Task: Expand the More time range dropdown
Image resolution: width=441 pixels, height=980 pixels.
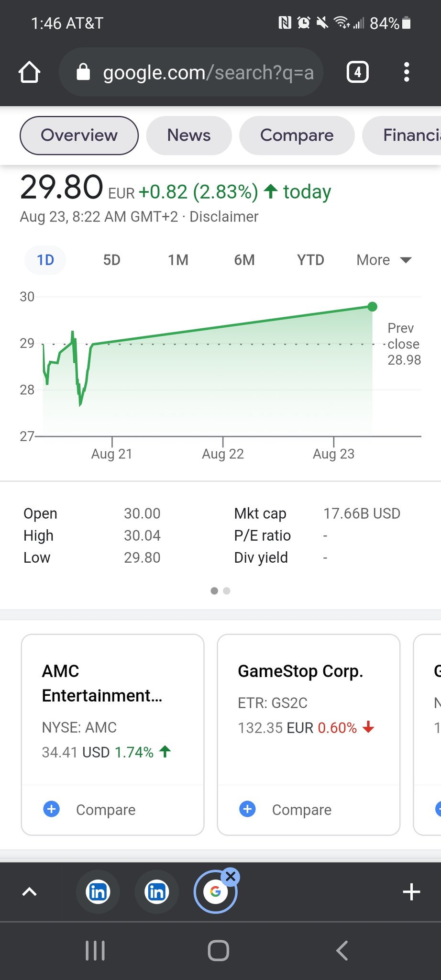Action: point(384,260)
